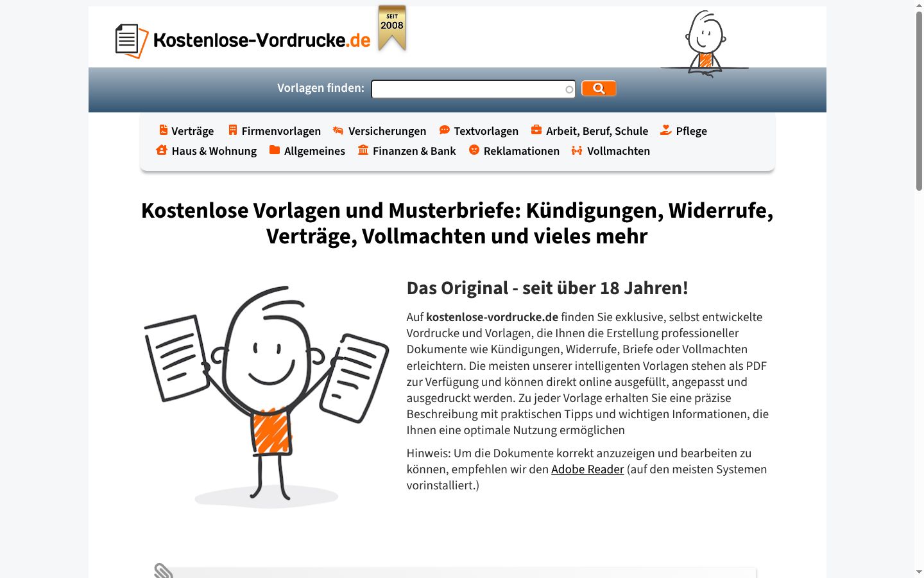Image resolution: width=924 pixels, height=578 pixels.
Task: Click the Kostenlose-Vordrucke.de logo
Action: coord(243,40)
